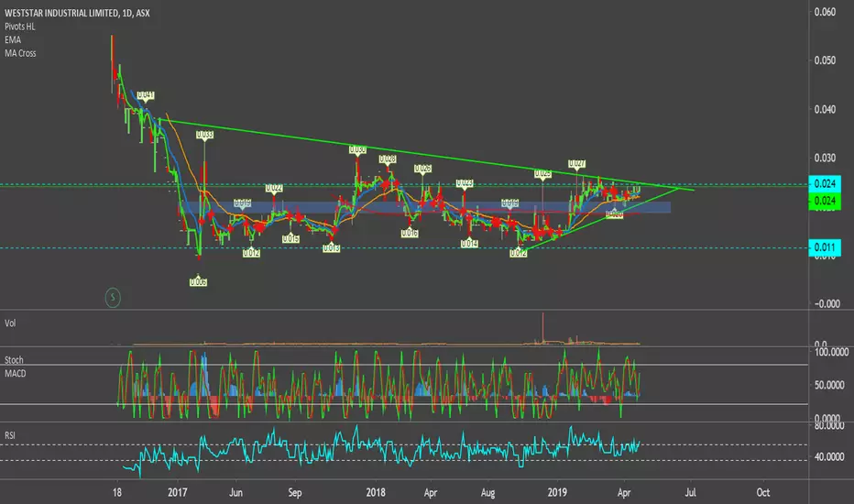
Task: Open the Pivots HL indicator legend
Action: click(19, 27)
